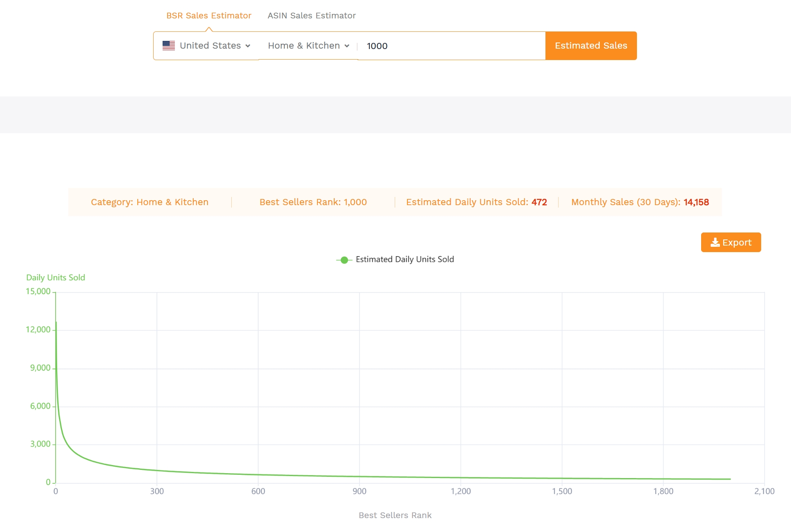Expand the United States country dropdown

(x=206, y=45)
